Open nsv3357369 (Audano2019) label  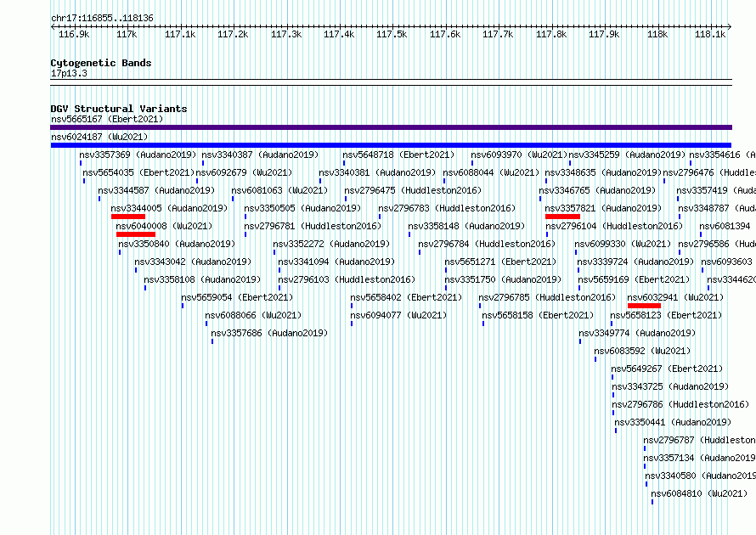click(x=138, y=155)
